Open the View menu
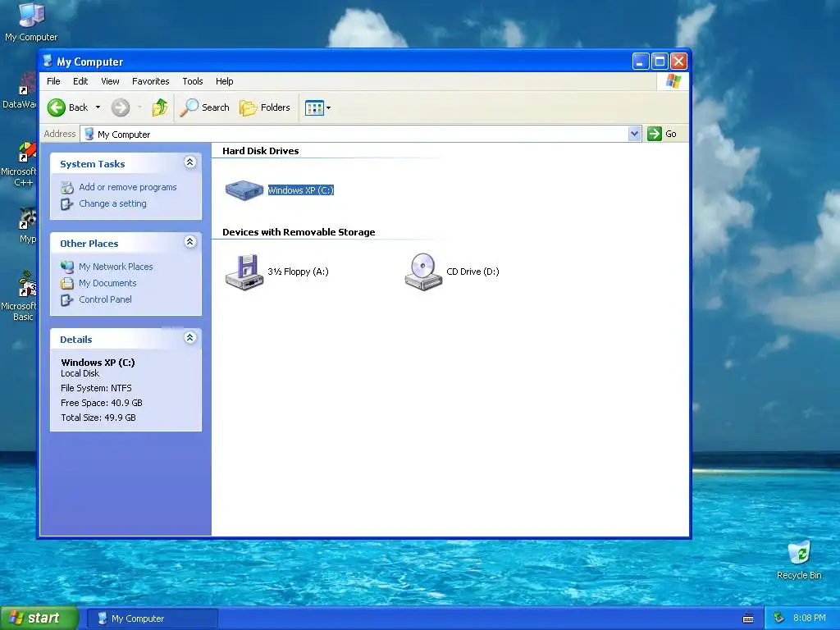The width and height of the screenshot is (840, 630). 110,81
